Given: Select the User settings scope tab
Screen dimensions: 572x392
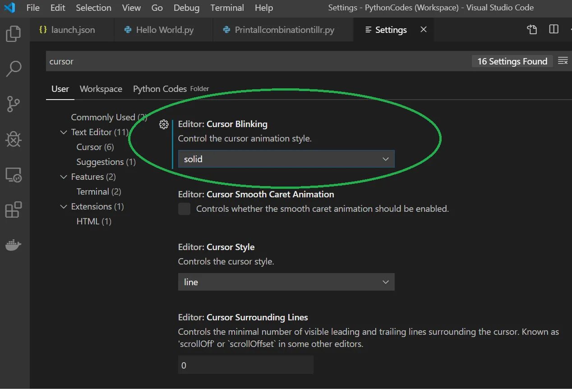Looking at the screenshot, I should tap(60, 89).
